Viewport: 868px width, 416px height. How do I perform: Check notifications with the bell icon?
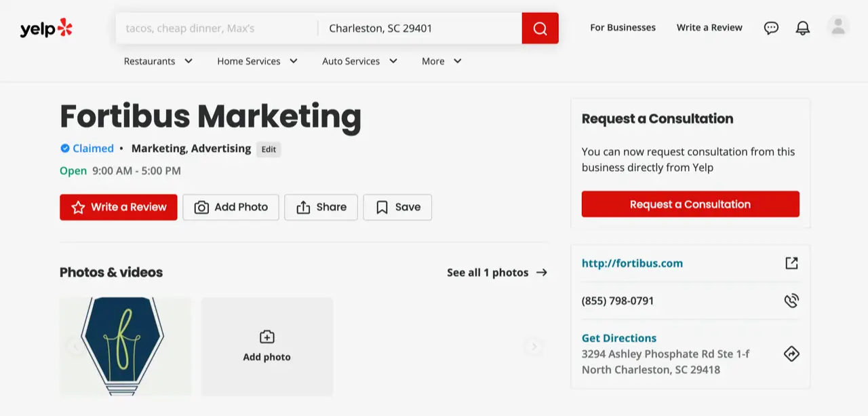802,28
